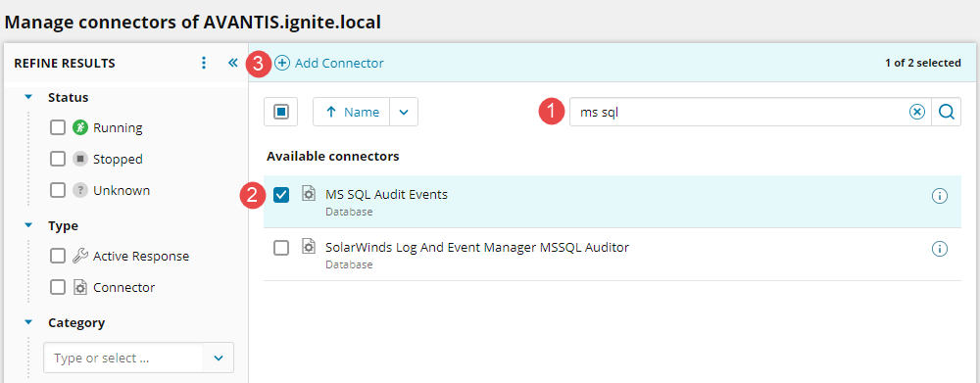Click the magnifier search button
This screenshot has width=980, height=383.
(947, 112)
